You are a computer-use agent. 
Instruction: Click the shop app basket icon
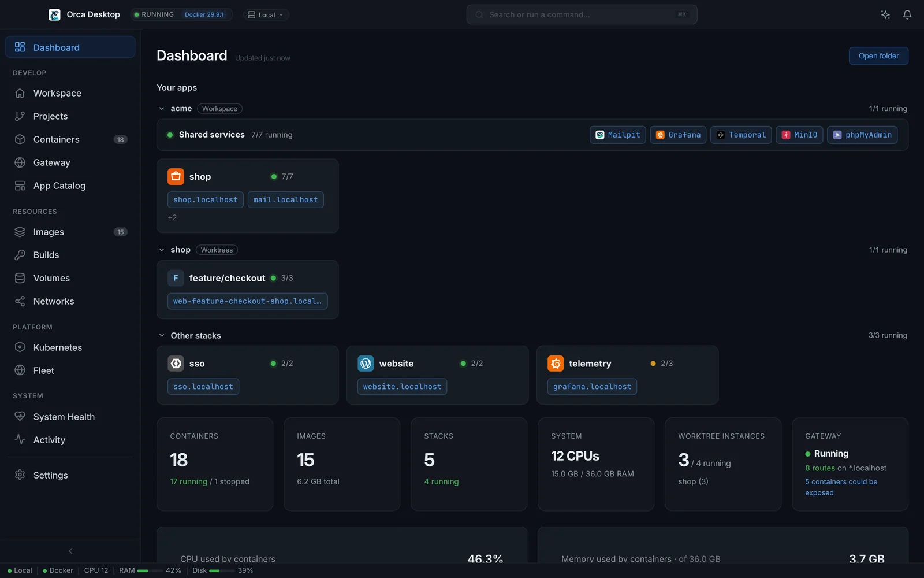pyautogui.click(x=176, y=176)
